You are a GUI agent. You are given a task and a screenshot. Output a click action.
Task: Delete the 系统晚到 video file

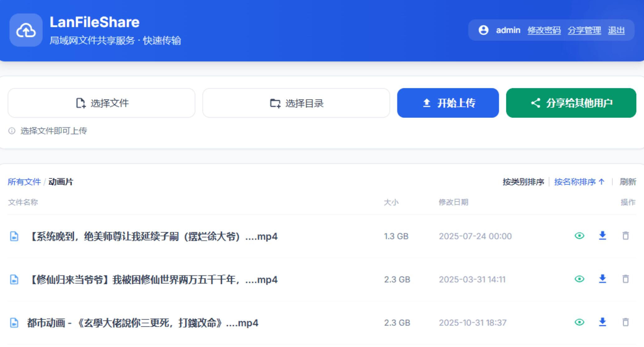click(x=626, y=236)
